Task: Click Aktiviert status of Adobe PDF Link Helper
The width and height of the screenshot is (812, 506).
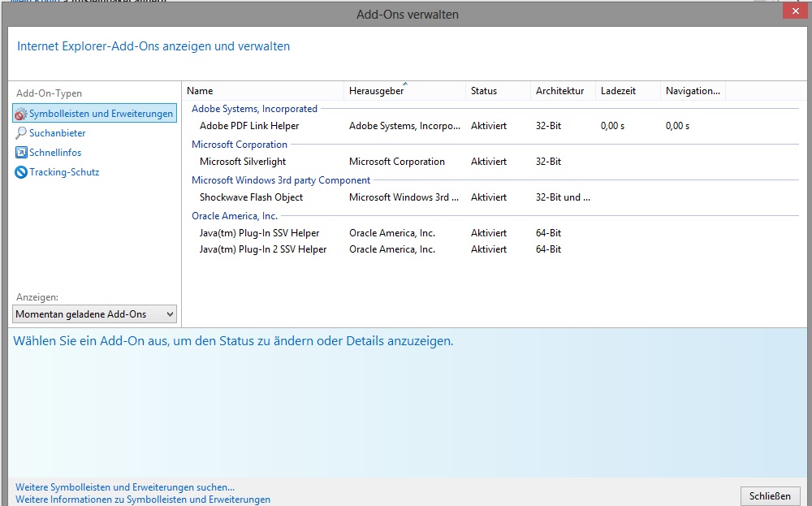Action: [488, 126]
